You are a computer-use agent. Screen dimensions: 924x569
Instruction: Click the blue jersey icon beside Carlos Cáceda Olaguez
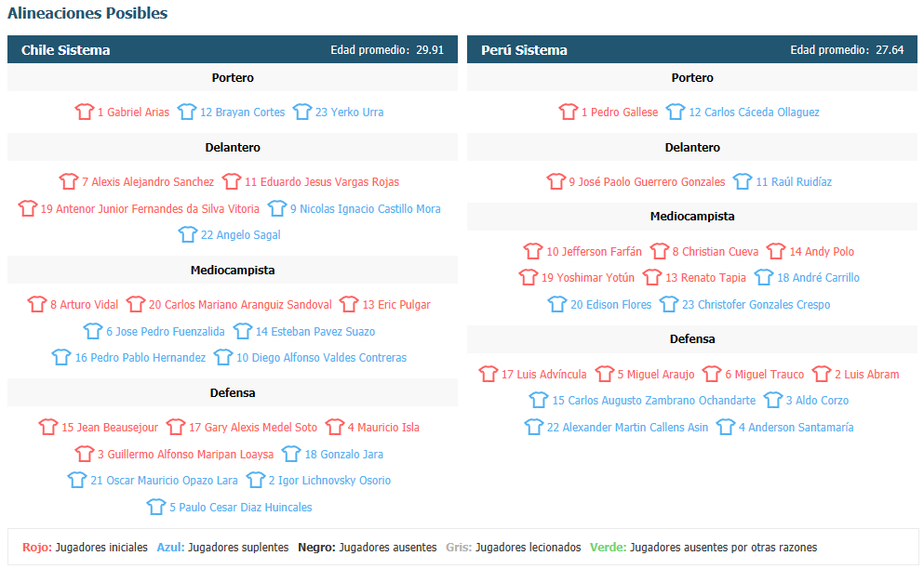click(x=676, y=112)
